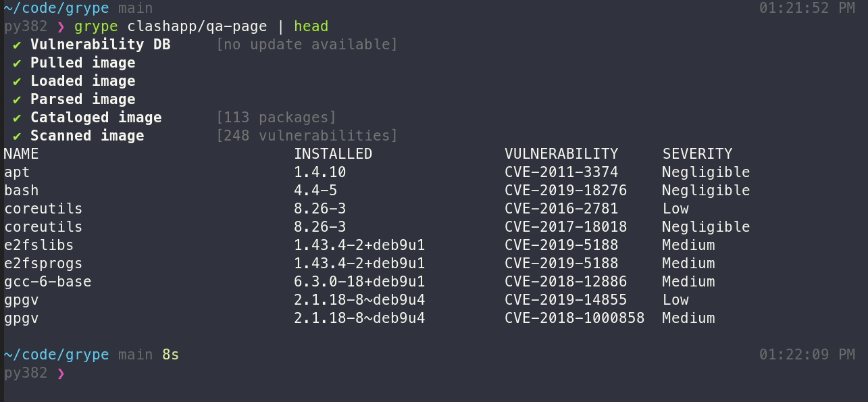Click CVE-2018-1000858 vulnerability ID

click(x=574, y=318)
